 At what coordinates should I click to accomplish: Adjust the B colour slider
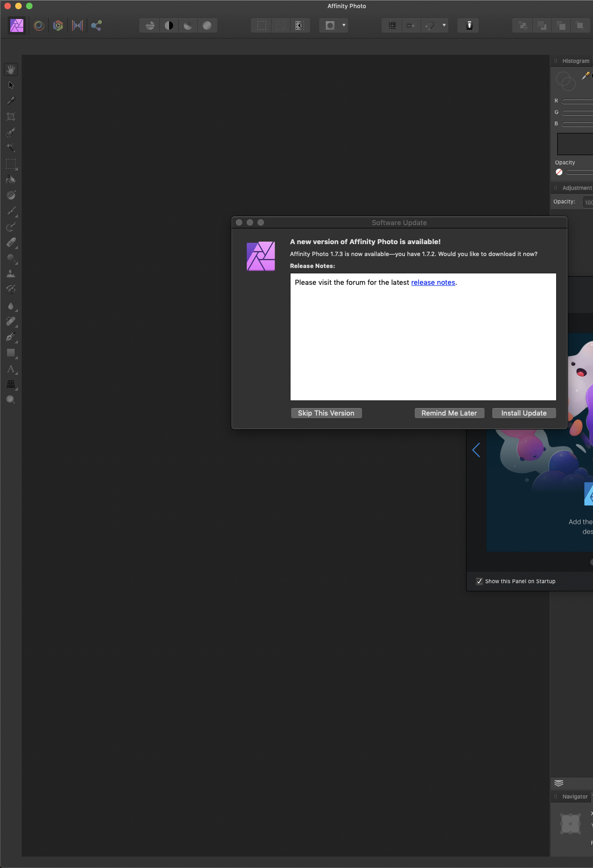point(577,124)
